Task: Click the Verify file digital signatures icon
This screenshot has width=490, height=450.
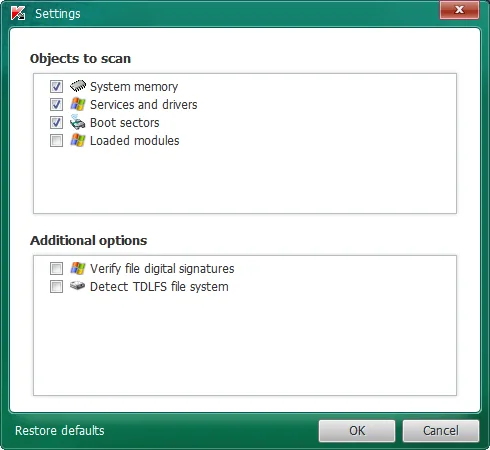Action: [x=78, y=268]
